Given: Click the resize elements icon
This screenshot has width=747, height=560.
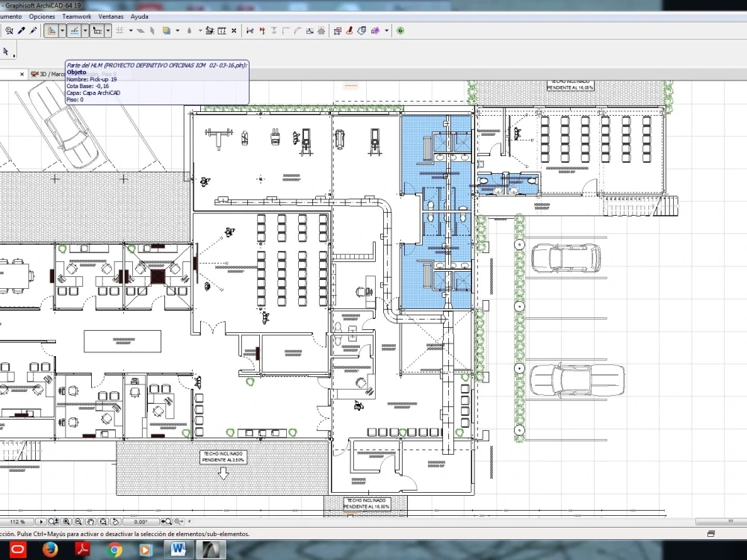Looking at the screenshot, I should tap(310, 31).
